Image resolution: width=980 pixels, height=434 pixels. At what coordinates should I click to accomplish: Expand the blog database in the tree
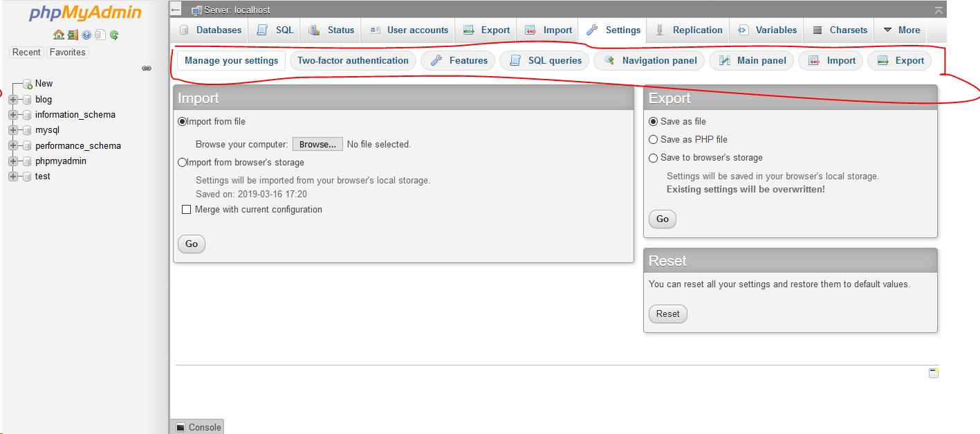[x=12, y=99]
